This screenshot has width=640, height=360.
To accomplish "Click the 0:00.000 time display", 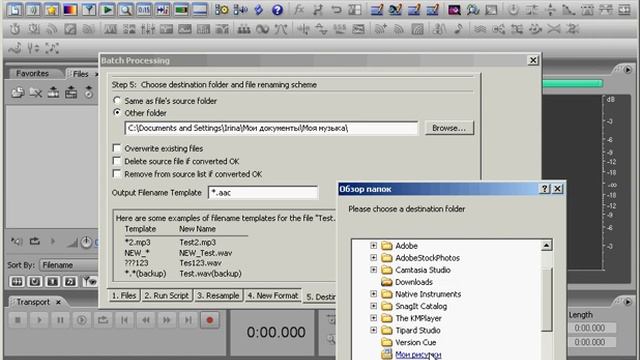I will click(276, 332).
